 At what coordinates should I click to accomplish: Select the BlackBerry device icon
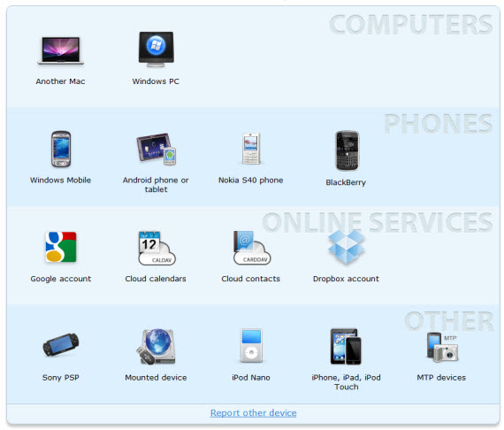(347, 150)
